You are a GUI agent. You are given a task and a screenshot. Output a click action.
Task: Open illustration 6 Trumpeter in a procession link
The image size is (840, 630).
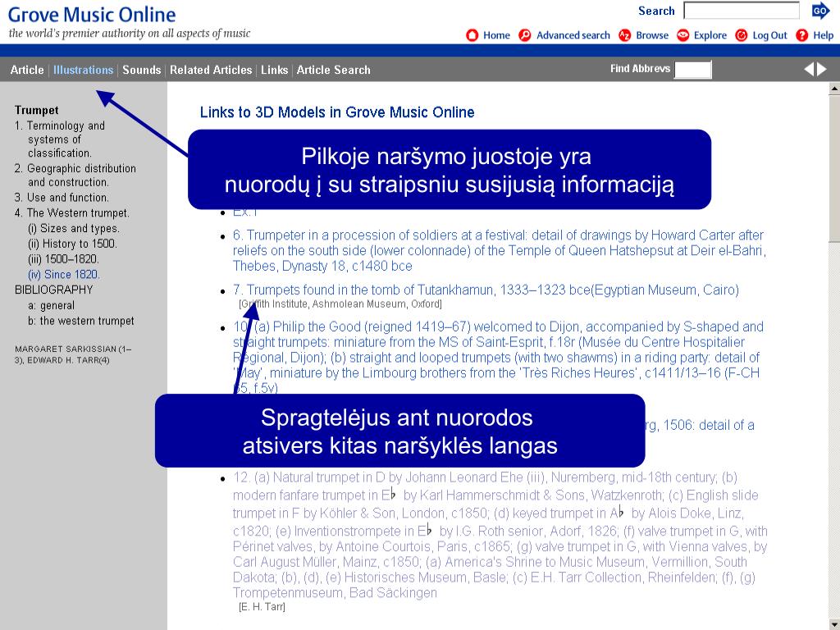pyautogui.click(x=498, y=250)
